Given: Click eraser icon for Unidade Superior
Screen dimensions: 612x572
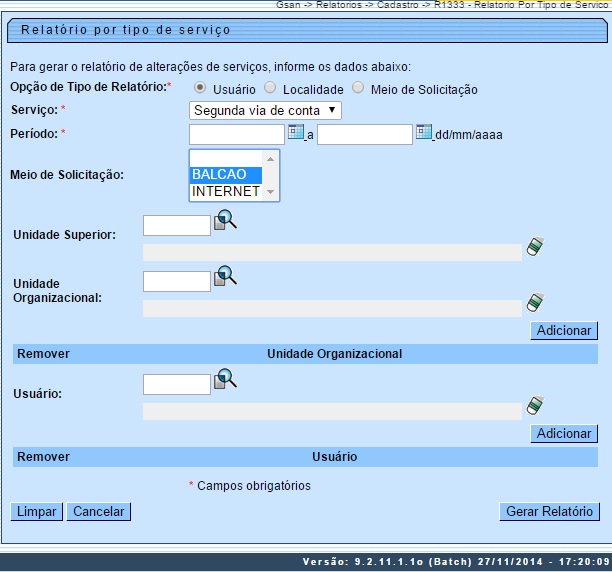Looking at the screenshot, I should [x=535, y=247].
